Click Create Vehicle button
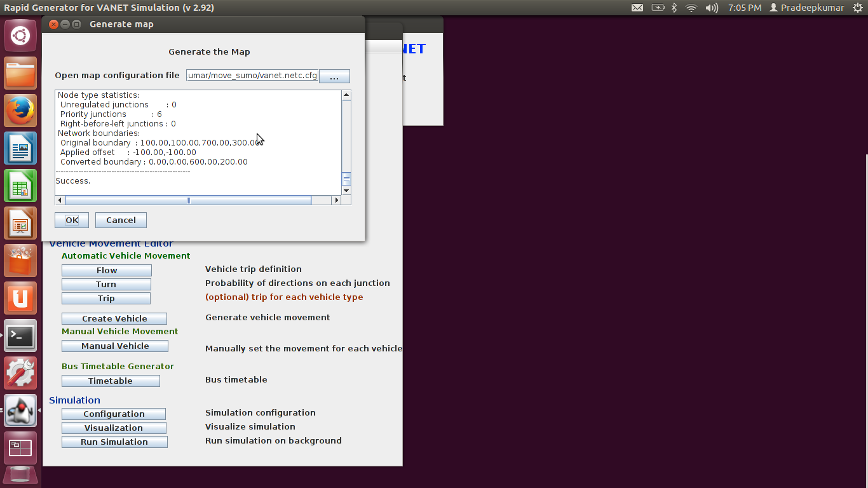 click(x=114, y=318)
